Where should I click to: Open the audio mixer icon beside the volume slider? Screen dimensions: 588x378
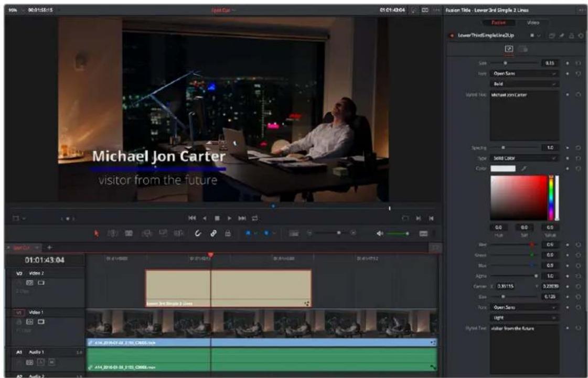(423, 233)
